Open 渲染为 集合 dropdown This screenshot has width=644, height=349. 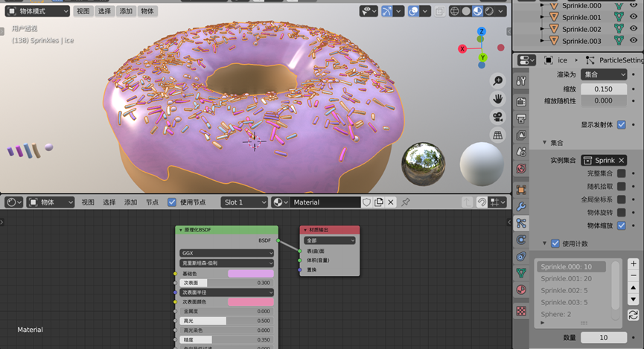coord(604,74)
